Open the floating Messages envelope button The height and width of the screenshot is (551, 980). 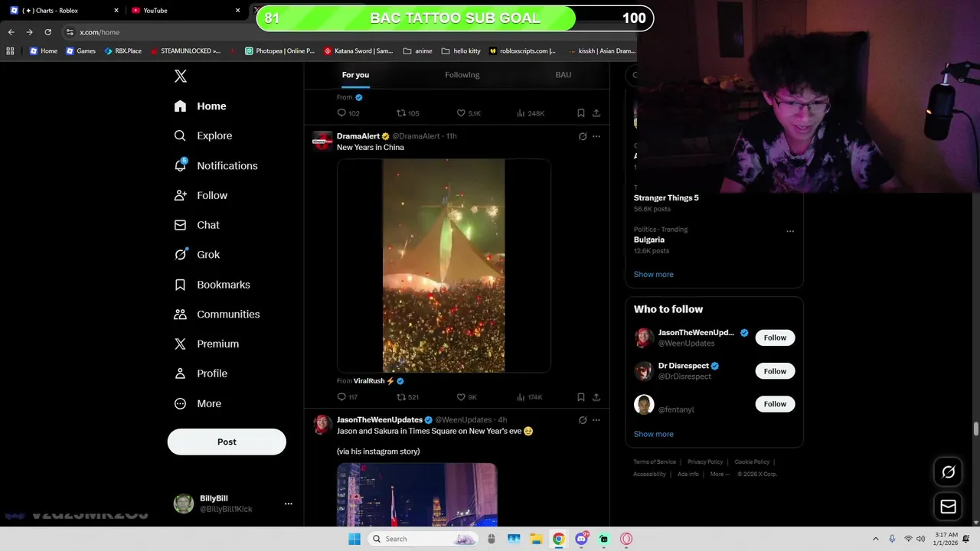(x=948, y=507)
